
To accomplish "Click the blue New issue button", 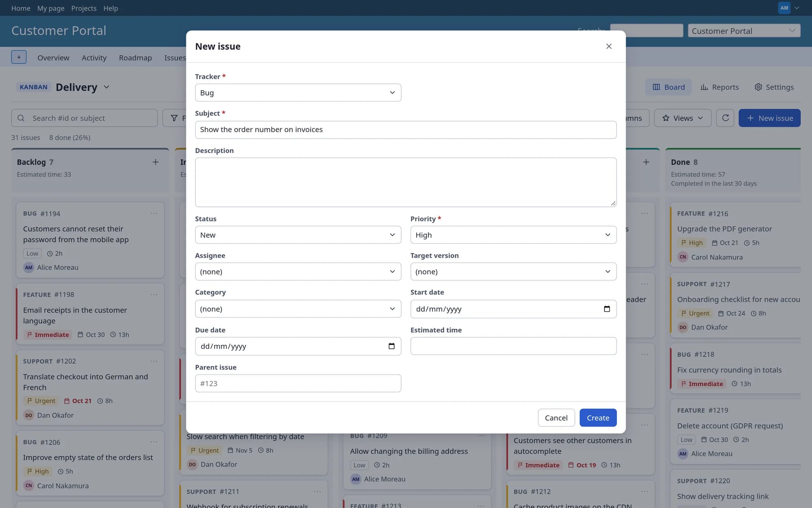I will 769,118.
